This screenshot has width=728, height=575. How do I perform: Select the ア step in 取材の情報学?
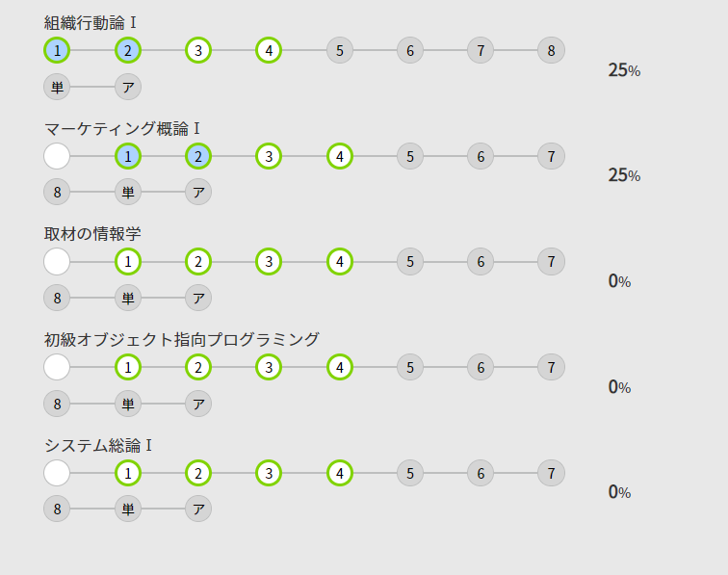point(198,298)
